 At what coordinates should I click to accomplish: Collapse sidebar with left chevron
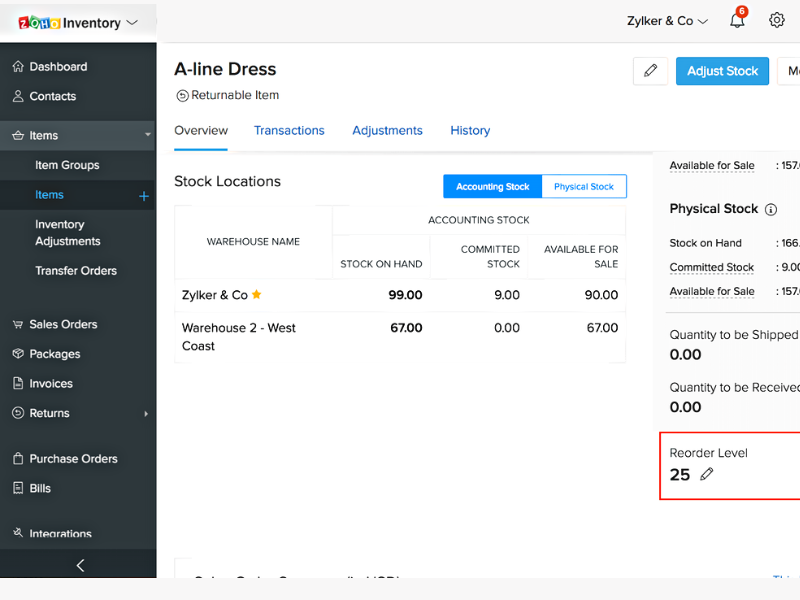[x=80, y=565]
